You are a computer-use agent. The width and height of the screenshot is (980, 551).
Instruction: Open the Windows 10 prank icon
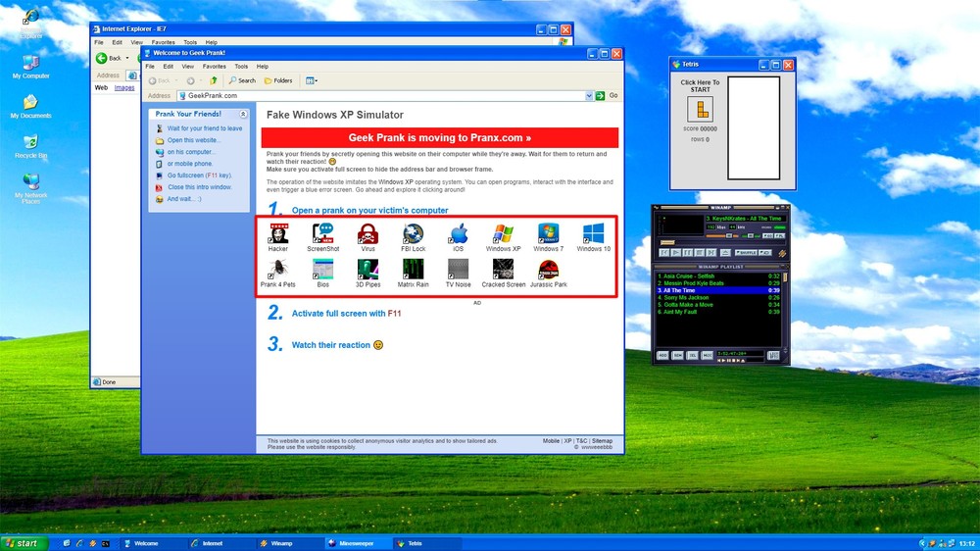click(593, 237)
